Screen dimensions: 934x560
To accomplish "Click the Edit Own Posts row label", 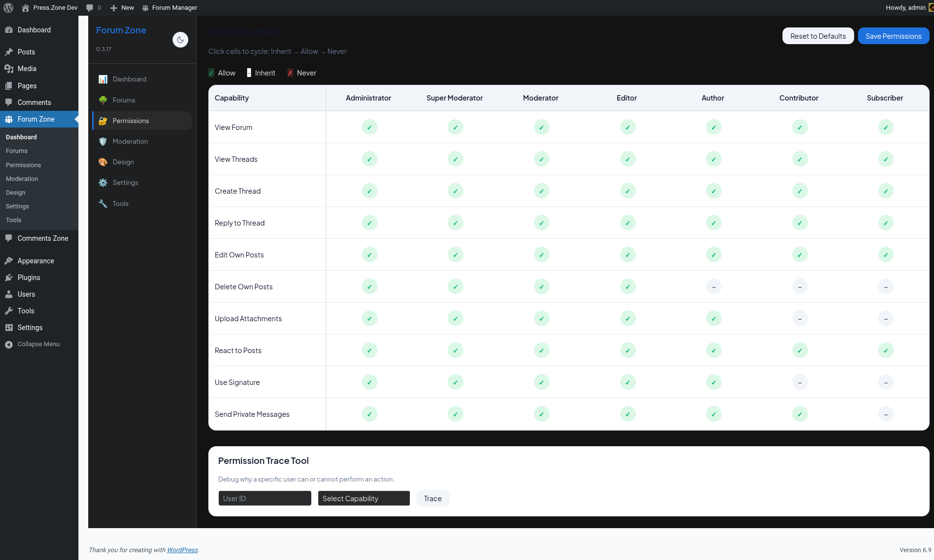I will (239, 255).
